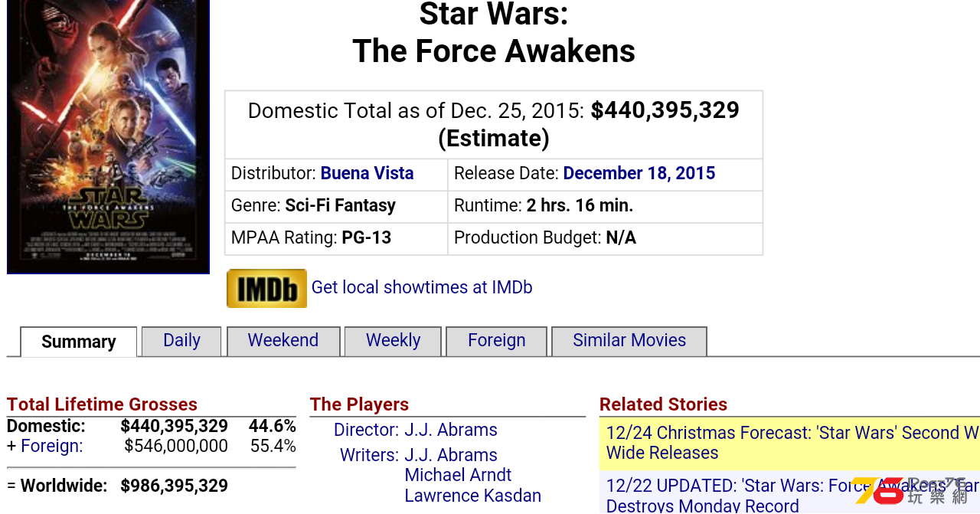Select the Summary tab
980x514 pixels.
(79, 342)
